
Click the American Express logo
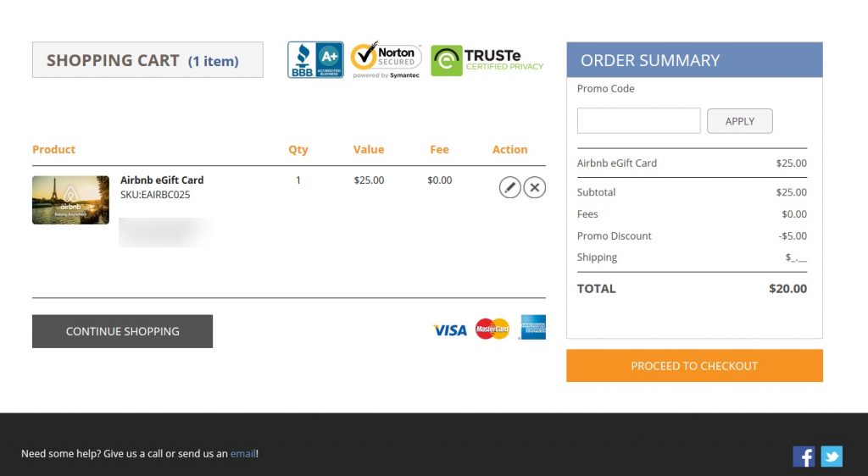click(533, 327)
